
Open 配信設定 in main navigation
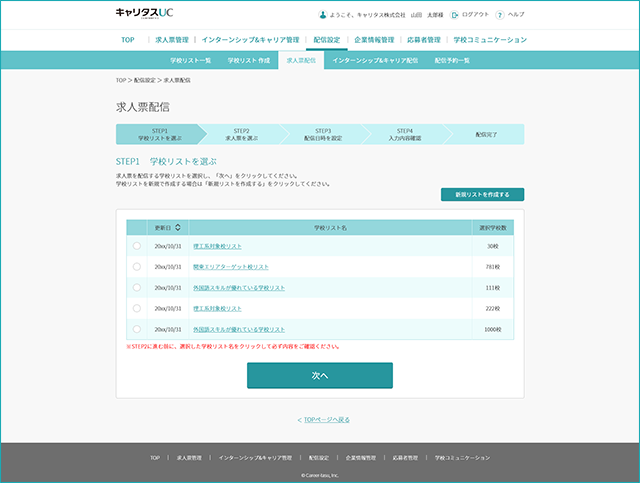point(327,40)
